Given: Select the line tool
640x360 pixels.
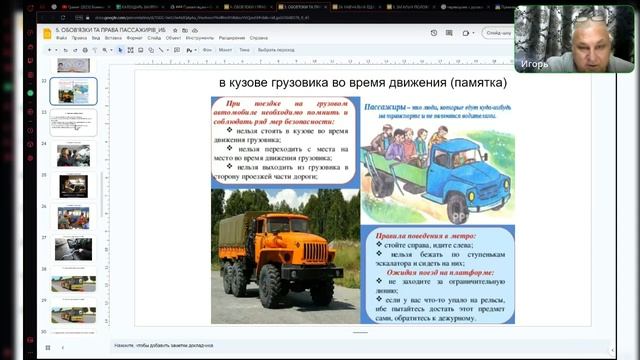Looking at the screenshot, I should [x=161, y=50].
